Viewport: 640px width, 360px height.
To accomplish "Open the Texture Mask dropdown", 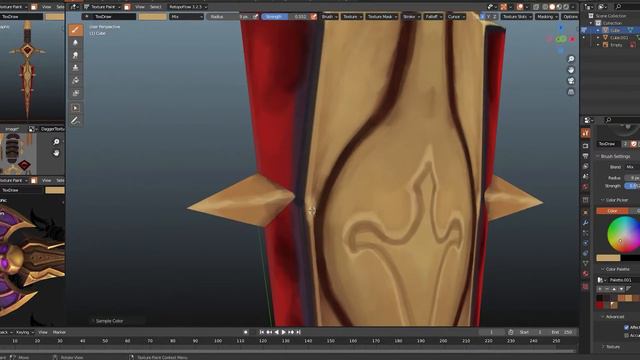I will (x=382, y=17).
